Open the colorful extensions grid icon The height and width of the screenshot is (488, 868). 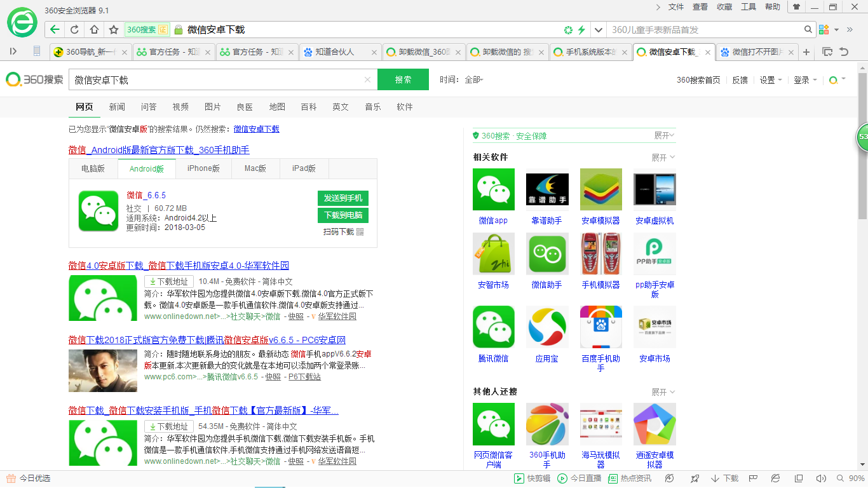point(824,29)
